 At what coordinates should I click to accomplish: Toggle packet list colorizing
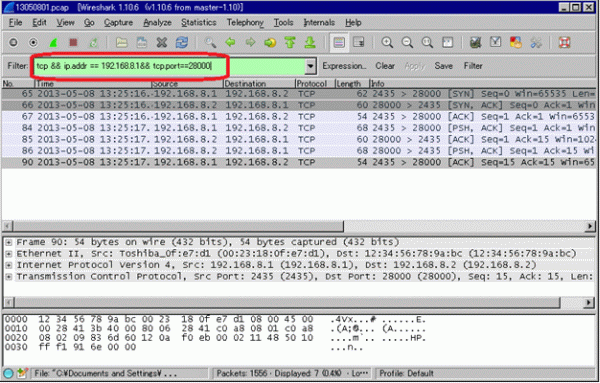339,42
